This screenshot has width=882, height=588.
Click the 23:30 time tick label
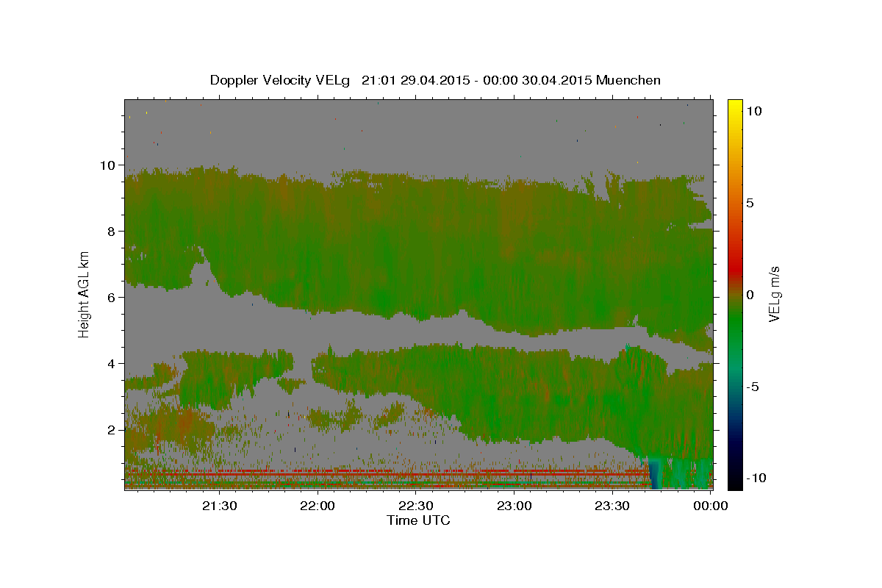tap(612, 506)
